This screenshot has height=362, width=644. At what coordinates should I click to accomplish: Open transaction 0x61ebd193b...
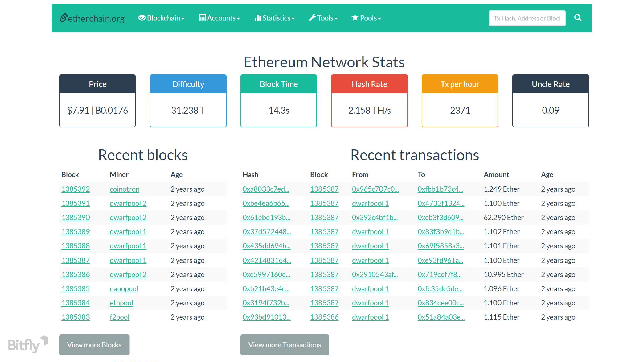click(267, 217)
